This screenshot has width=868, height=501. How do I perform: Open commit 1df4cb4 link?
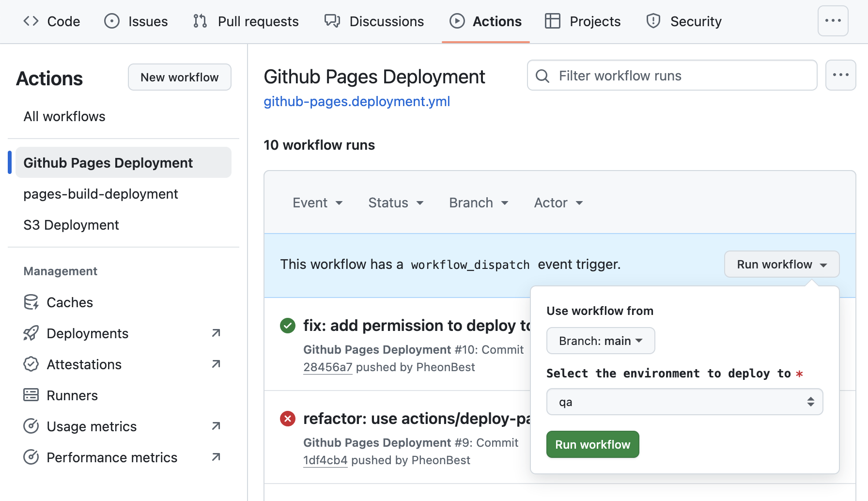[x=325, y=460]
